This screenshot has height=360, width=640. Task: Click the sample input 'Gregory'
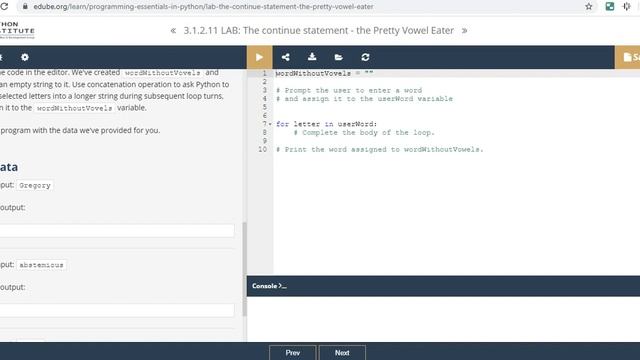(35, 185)
